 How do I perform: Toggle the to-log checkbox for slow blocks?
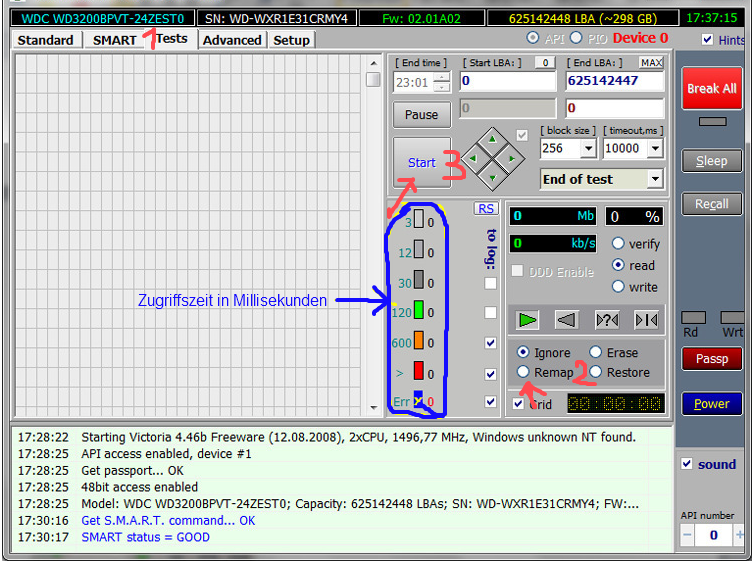coord(490,374)
